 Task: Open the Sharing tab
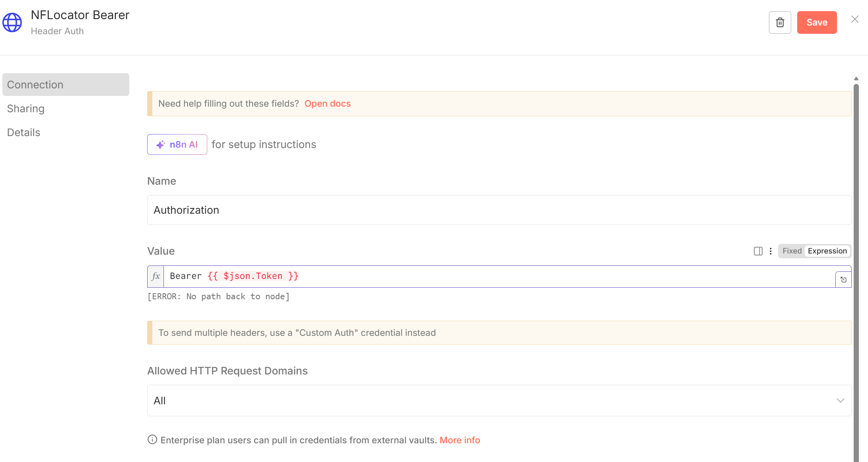(26, 109)
